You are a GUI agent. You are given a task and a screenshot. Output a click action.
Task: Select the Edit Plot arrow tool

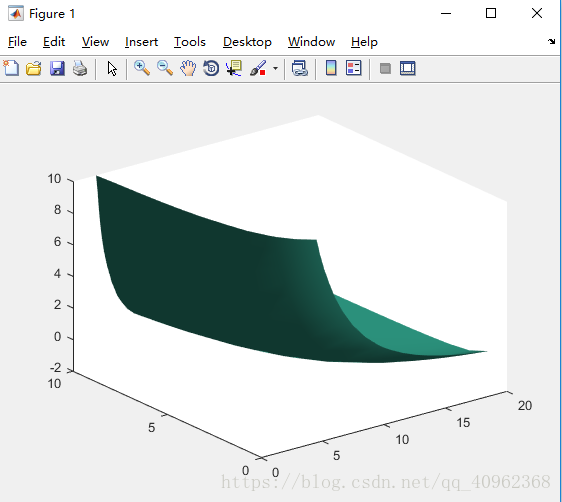tap(112, 68)
